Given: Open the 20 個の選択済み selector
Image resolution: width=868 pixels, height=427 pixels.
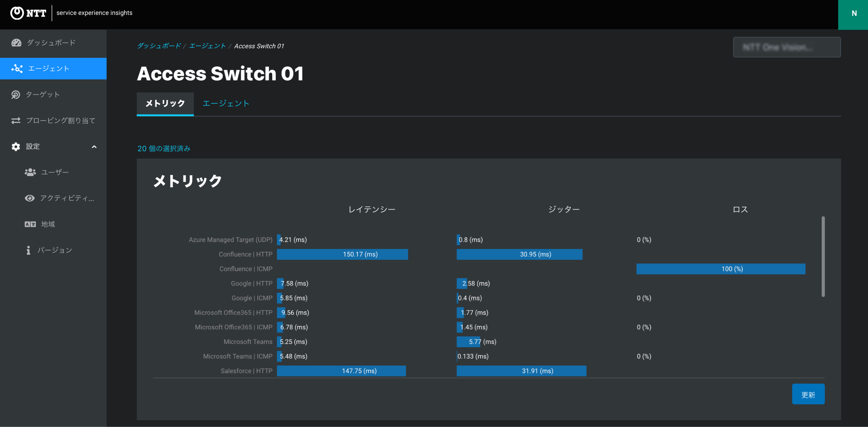Looking at the screenshot, I should pos(164,148).
